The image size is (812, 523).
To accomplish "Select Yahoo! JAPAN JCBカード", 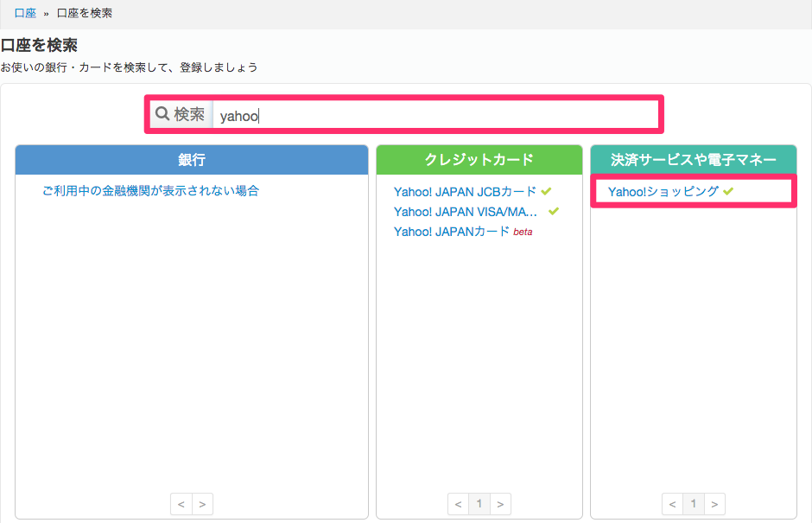I will pyautogui.click(x=465, y=192).
